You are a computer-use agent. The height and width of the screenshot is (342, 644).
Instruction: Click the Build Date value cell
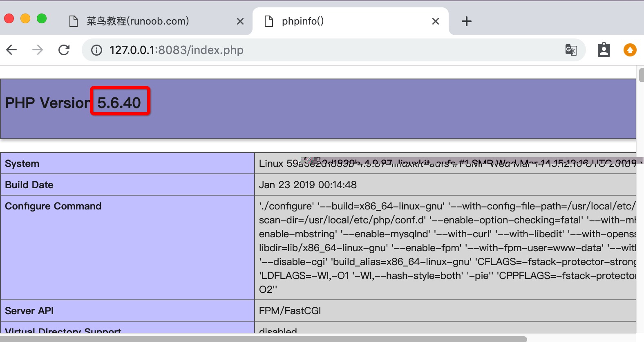tap(308, 185)
